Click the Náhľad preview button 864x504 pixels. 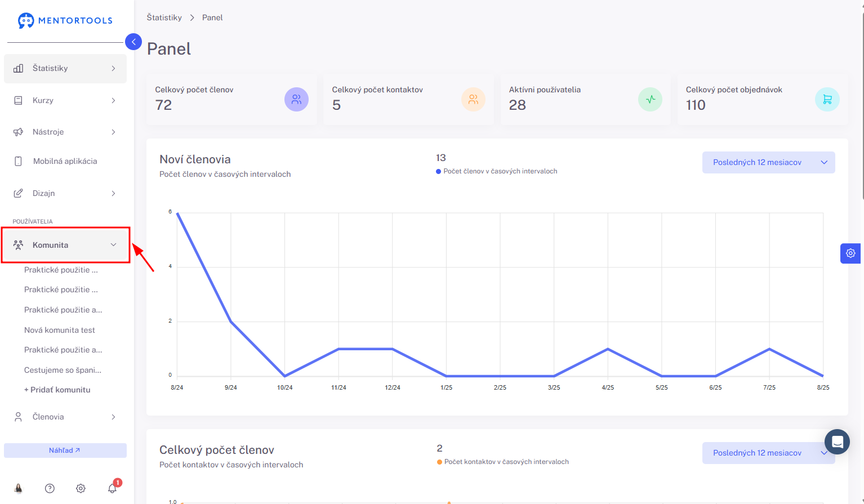(65, 451)
